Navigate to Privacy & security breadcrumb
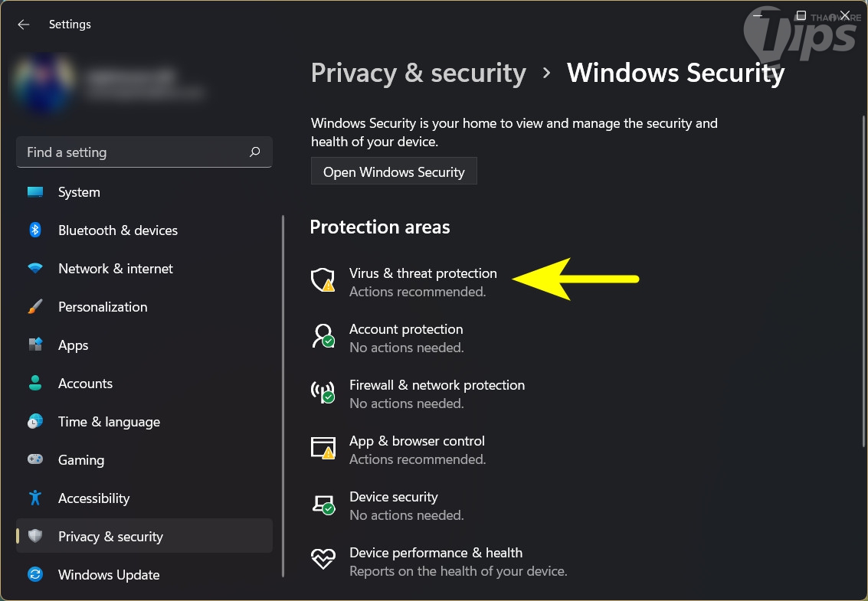Screen dimensions: 868x601 click(x=418, y=73)
